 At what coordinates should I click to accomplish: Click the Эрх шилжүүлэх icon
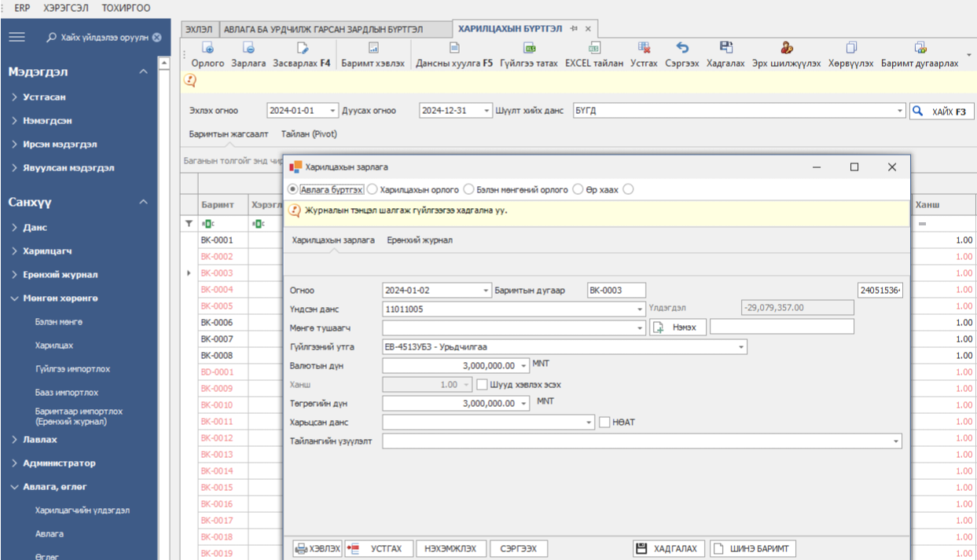click(x=786, y=48)
